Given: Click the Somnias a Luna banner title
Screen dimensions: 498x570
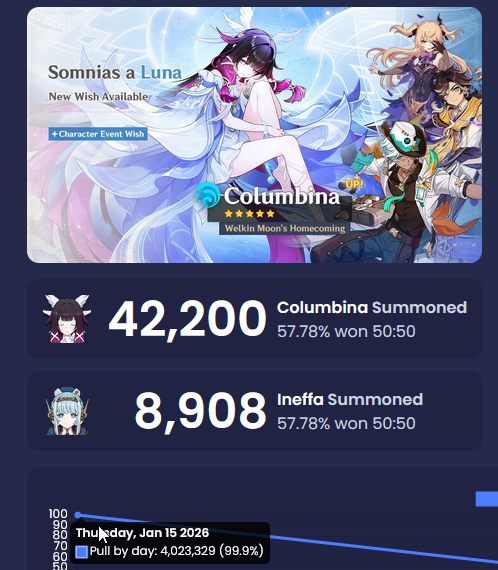Looking at the screenshot, I should [115, 72].
